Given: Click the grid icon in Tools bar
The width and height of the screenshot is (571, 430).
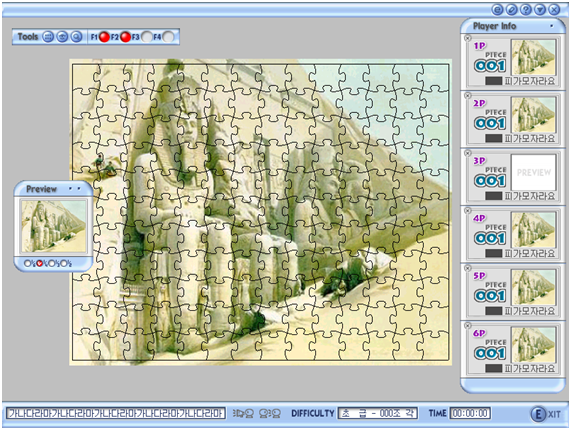Looking at the screenshot, I should coord(48,37).
